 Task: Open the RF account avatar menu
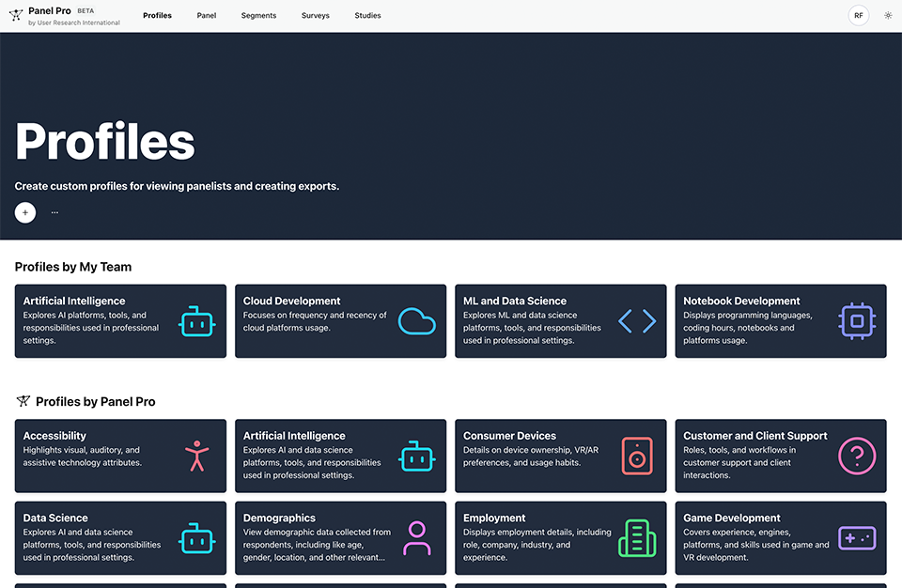click(x=858, y=15)
